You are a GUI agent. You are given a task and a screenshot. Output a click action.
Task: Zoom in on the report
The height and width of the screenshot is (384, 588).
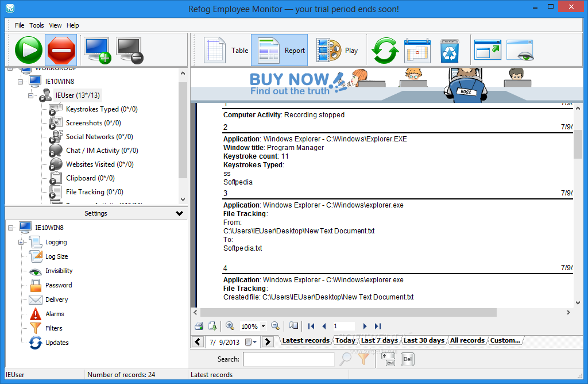pyautogui.click(x=230, y=326)
